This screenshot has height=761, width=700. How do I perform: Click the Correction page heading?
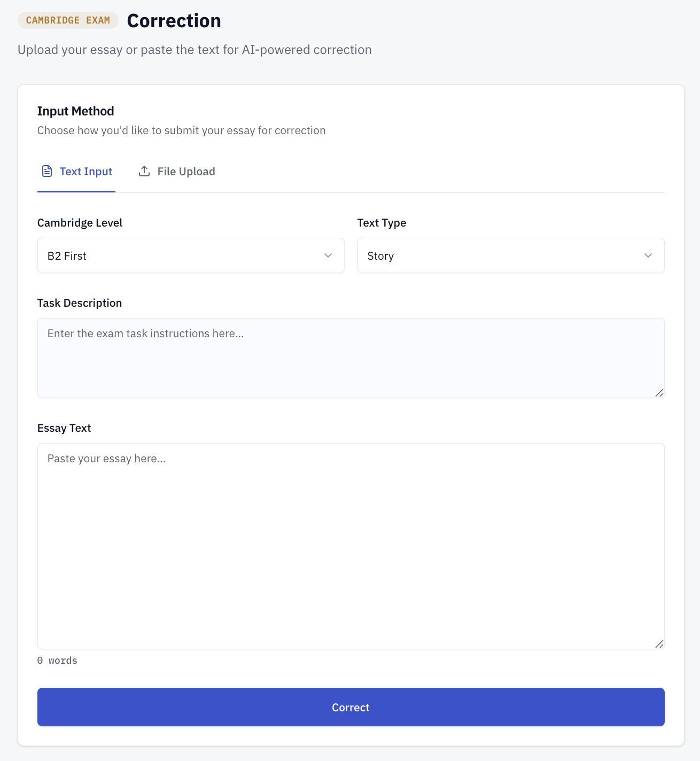coord(174,21)
